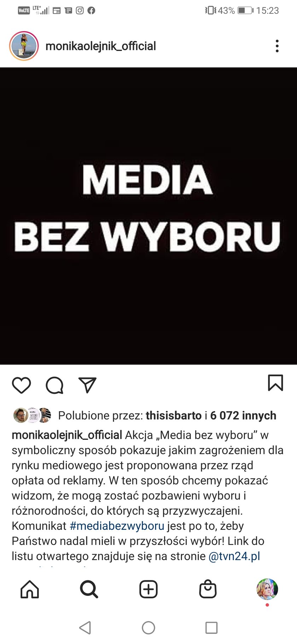Open thisisbarto profile from likes line
This screenshot has width=297, height=644.
(x=174, y=415)
